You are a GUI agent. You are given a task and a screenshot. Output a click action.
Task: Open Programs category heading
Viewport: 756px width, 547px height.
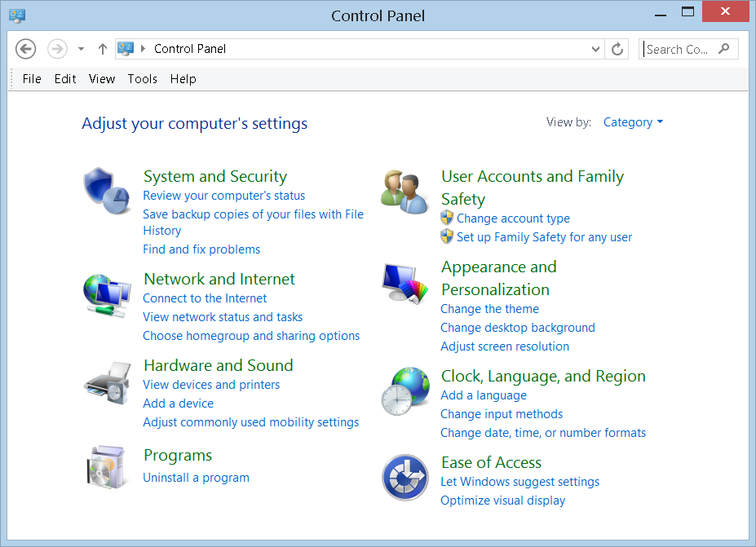coord(178,456)
